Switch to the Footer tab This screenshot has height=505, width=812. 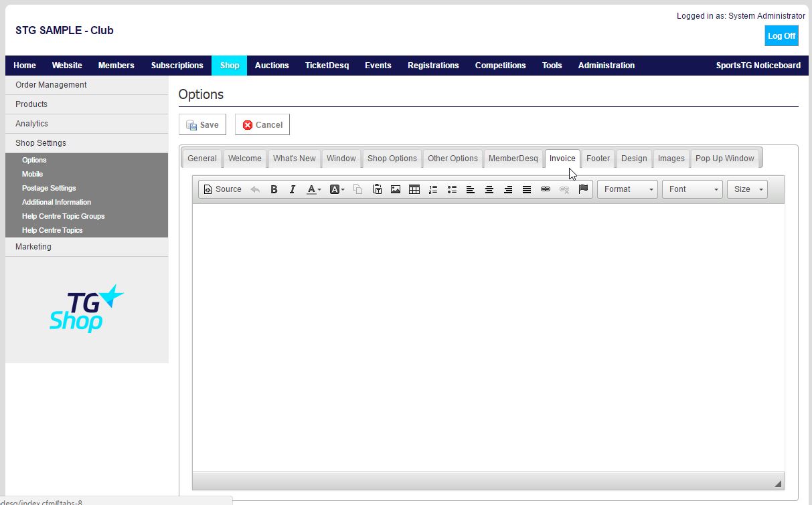598,159
